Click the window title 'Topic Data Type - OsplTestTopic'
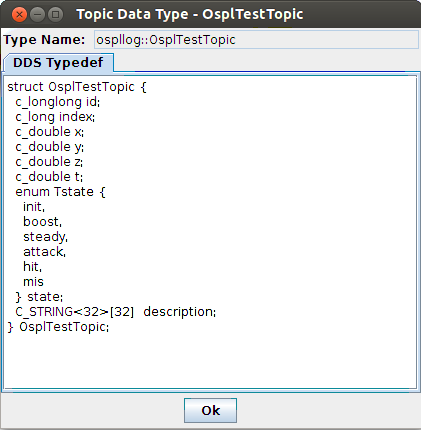 pos(190,15)
